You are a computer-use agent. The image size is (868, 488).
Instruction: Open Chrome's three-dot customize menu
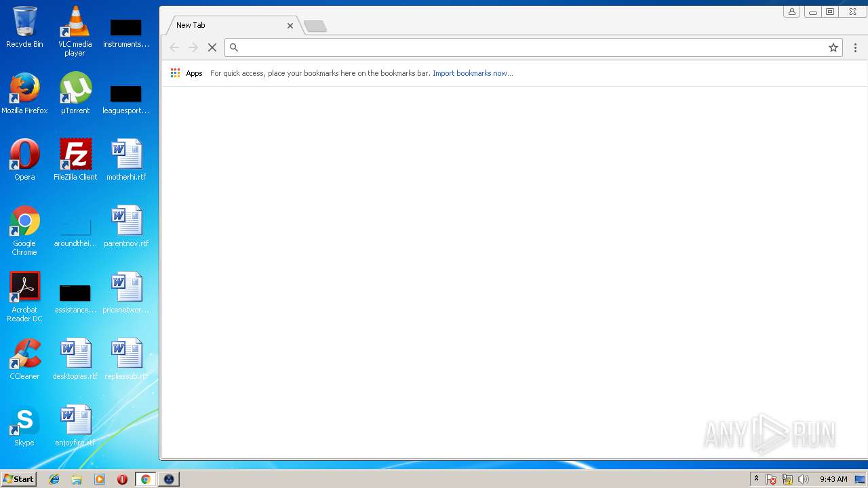point(855,47)
